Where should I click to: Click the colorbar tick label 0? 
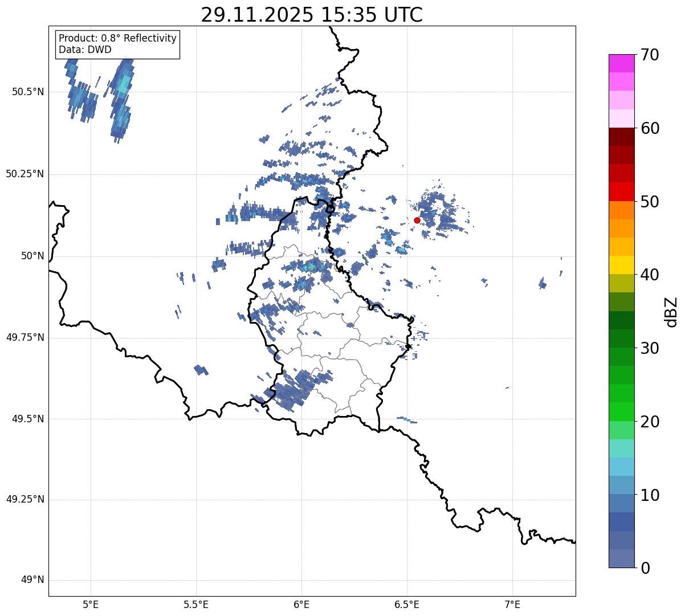[645, 568]
